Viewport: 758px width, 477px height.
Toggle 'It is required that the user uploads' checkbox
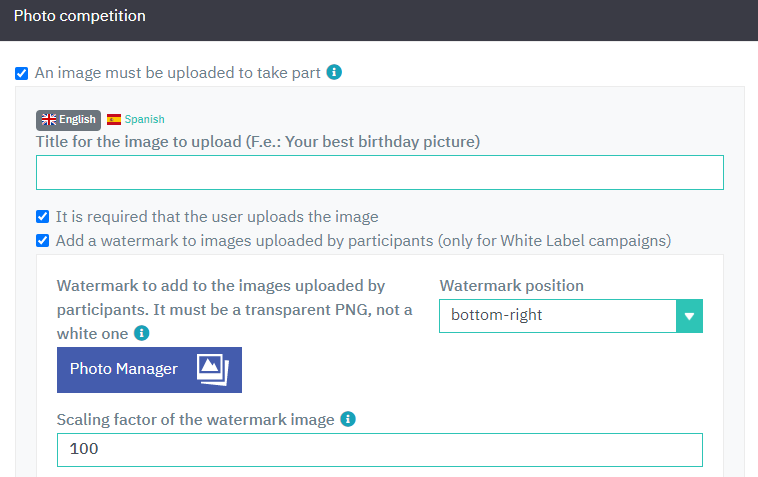click(43, 217)
